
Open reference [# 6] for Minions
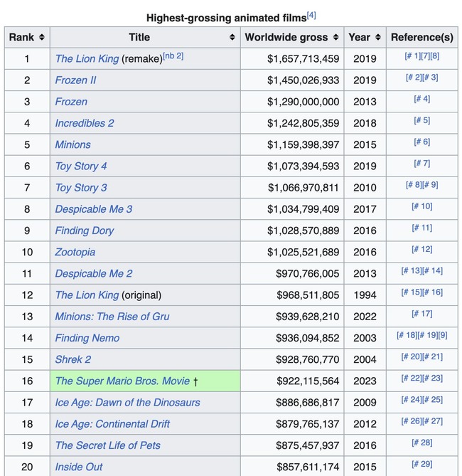[x=422, y=142]
